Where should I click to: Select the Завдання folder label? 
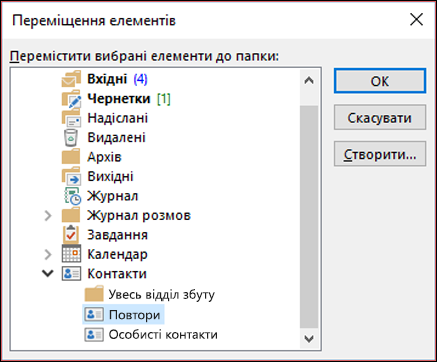117,235
